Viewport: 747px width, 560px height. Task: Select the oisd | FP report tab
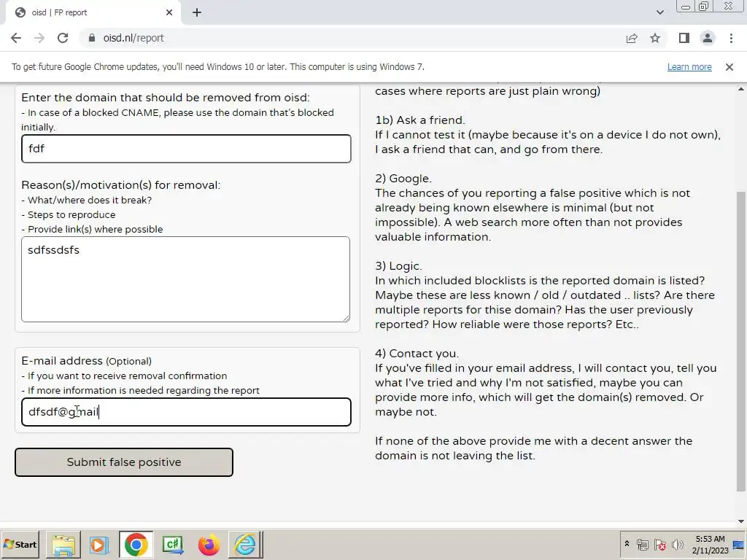point(93,13)
